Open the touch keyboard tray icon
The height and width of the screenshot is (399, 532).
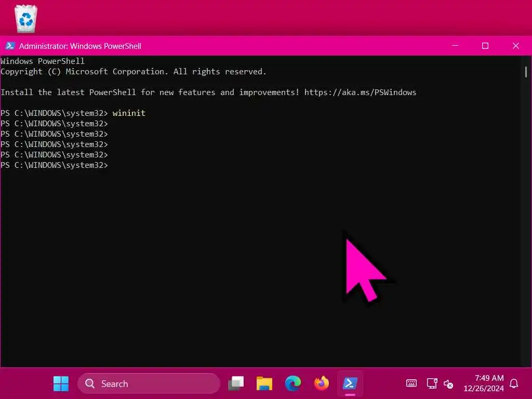coord(411,384)
